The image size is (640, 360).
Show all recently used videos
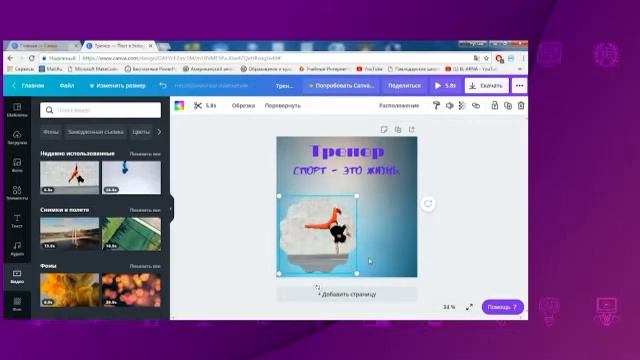coord(145,154)
